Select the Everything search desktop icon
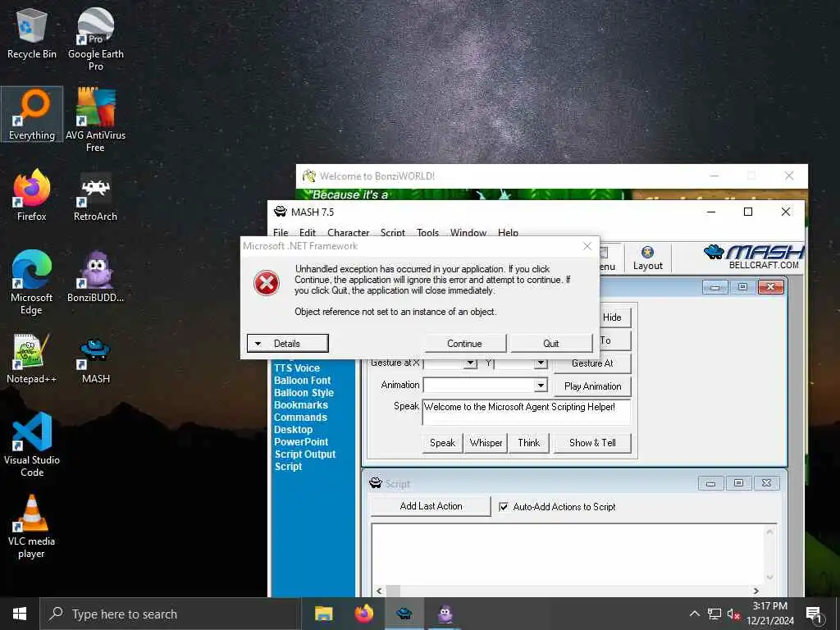 pyautogui.click(x=32, y=114)
